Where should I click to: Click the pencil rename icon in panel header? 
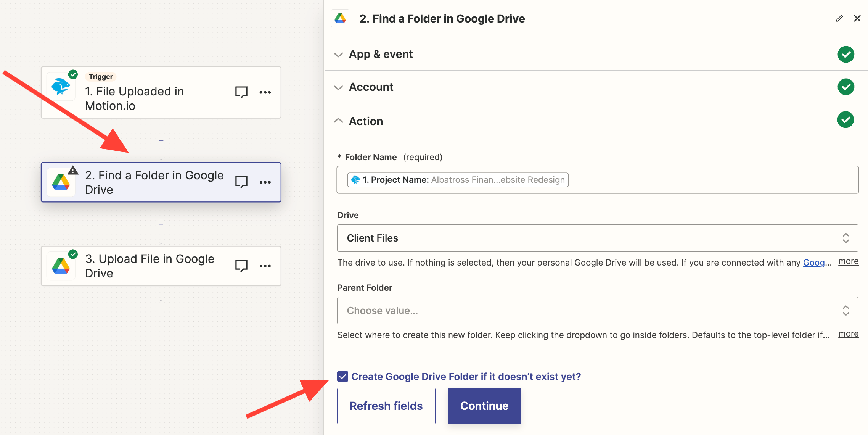click(839, 18)
